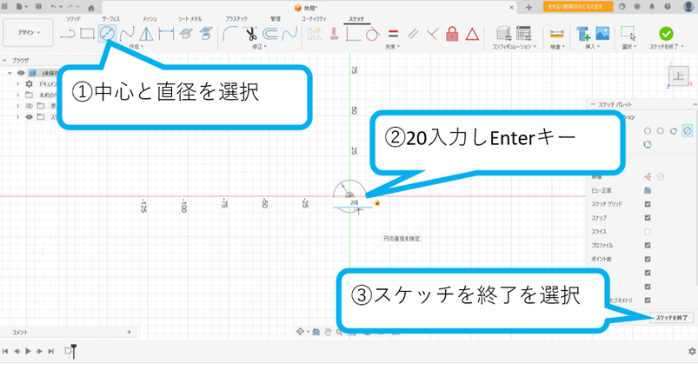698x365 pixels.
Task: Select the Measure inspect tool
Action: [x=557, y=34]
